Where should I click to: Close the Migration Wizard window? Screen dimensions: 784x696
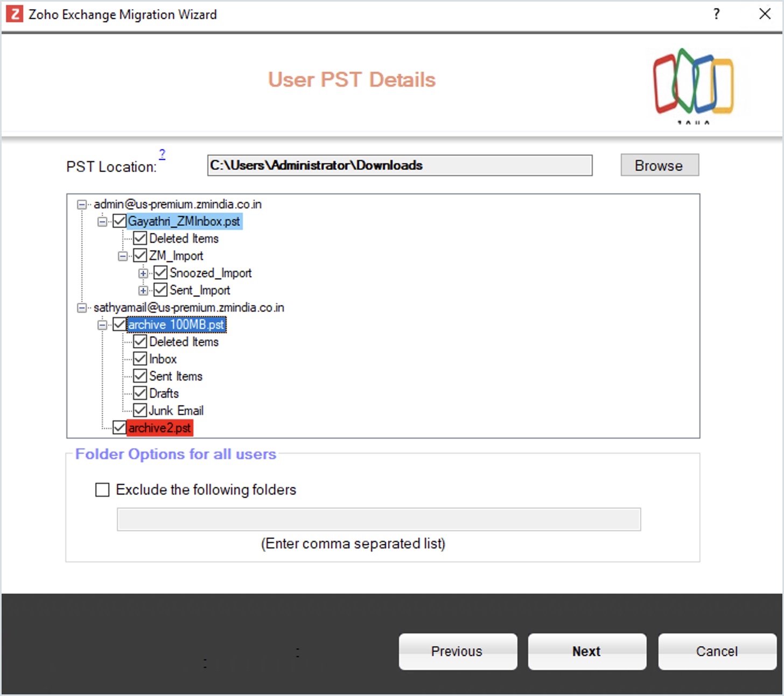765,14
